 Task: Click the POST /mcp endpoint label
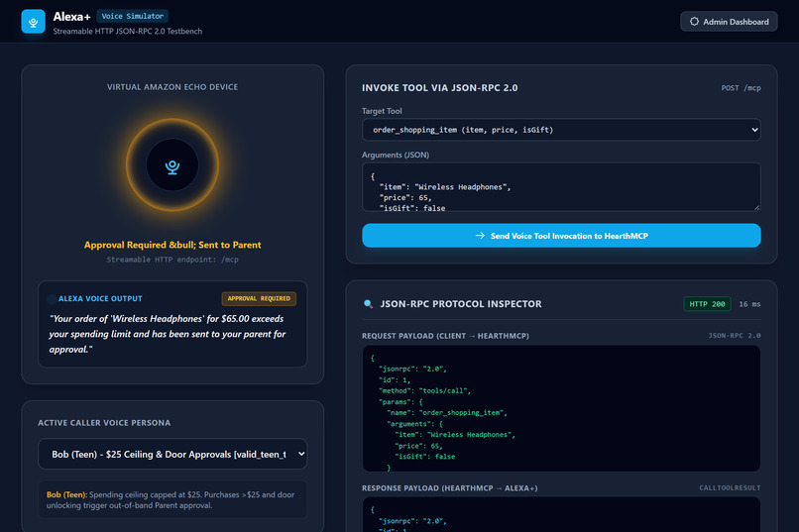coord(741,88)
